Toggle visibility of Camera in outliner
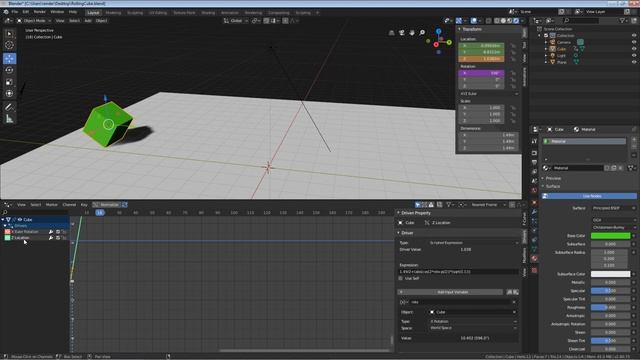This screenshot has height=360, width=640. click(634, 42)
